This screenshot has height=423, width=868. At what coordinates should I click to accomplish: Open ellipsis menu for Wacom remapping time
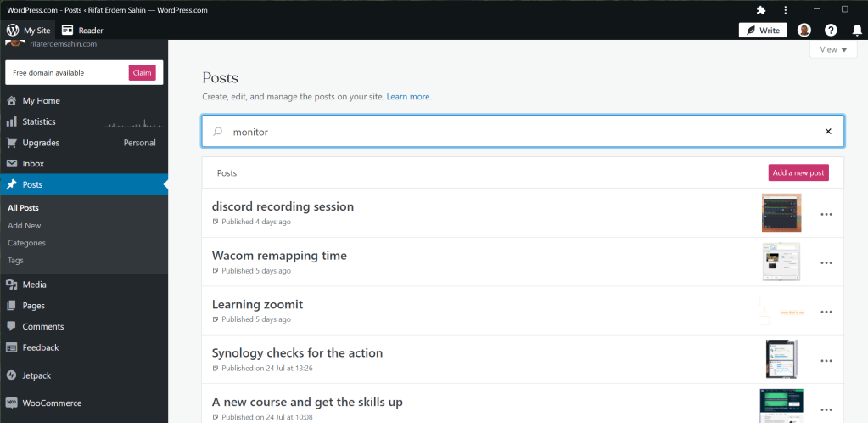pyautogui.click(x=826, y=263)
